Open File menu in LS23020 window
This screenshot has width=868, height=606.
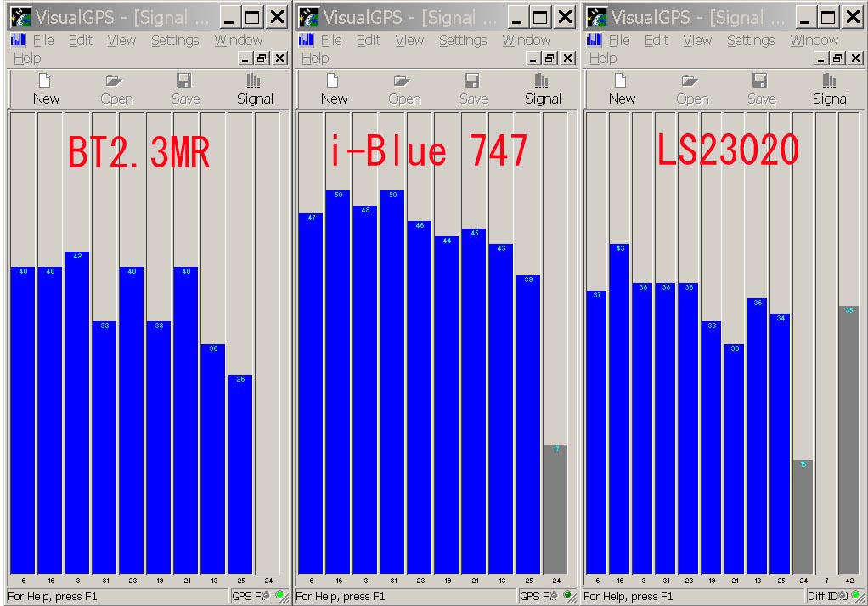[619, 41]
